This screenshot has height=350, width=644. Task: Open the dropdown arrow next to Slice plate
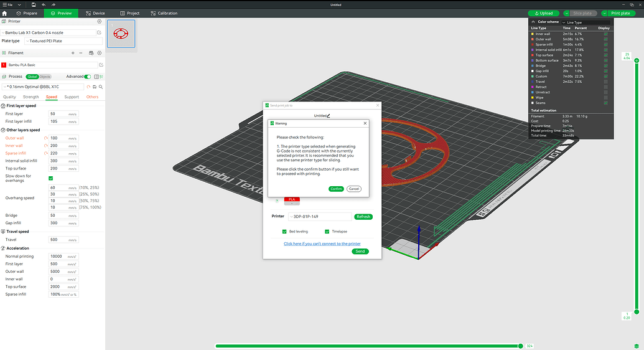click(x=566, y=13)
